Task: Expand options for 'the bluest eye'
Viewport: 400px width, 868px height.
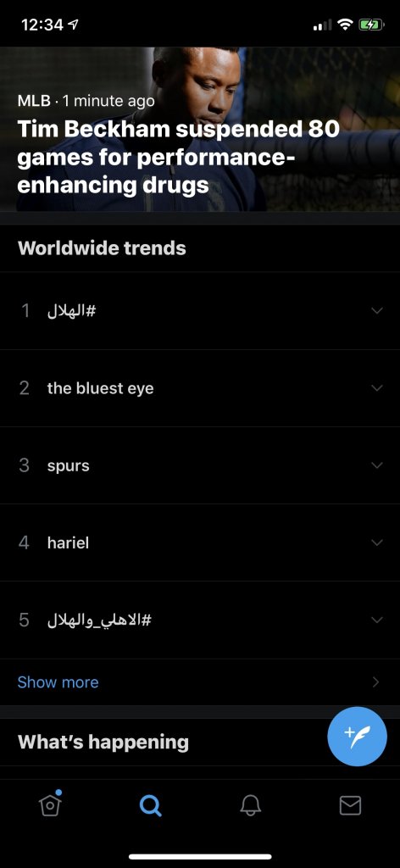Action: (377, 388)
